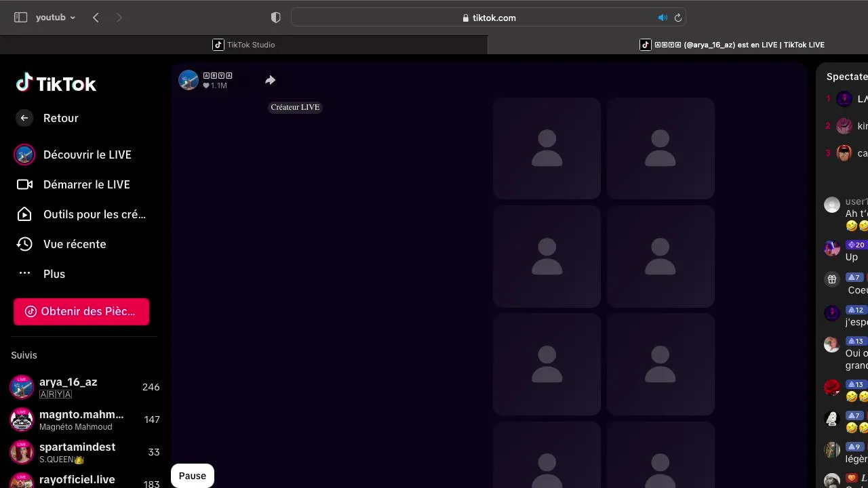
Task: Click the Obtenir des Pièces button
Action: point(81,312)
